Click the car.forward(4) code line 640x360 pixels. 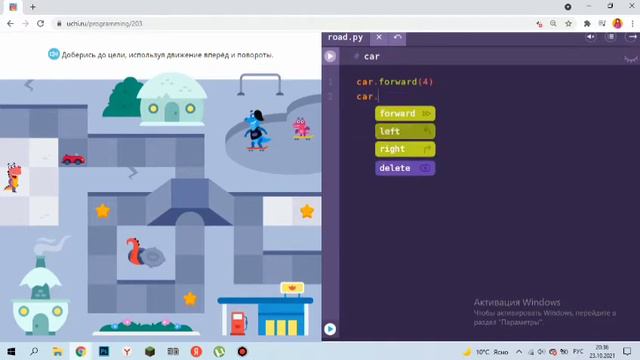[x=394, y=82]
